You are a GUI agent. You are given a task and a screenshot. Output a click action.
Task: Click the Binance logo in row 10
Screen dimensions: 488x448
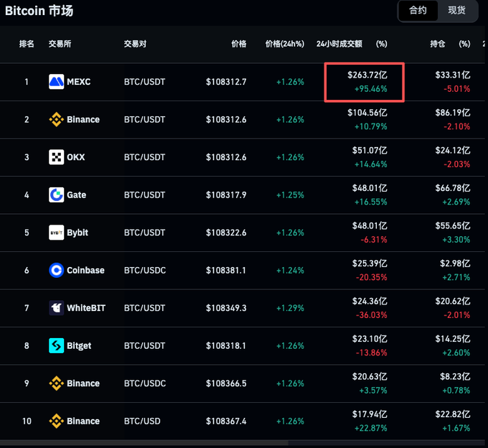pos(56,421)
